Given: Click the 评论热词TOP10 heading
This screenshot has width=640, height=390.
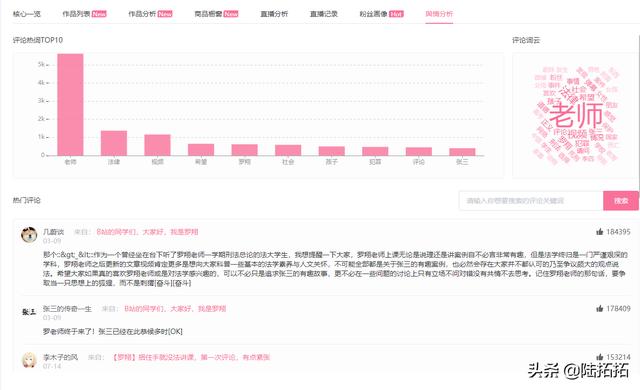Looking at the screenshot, I should [38, 40].
